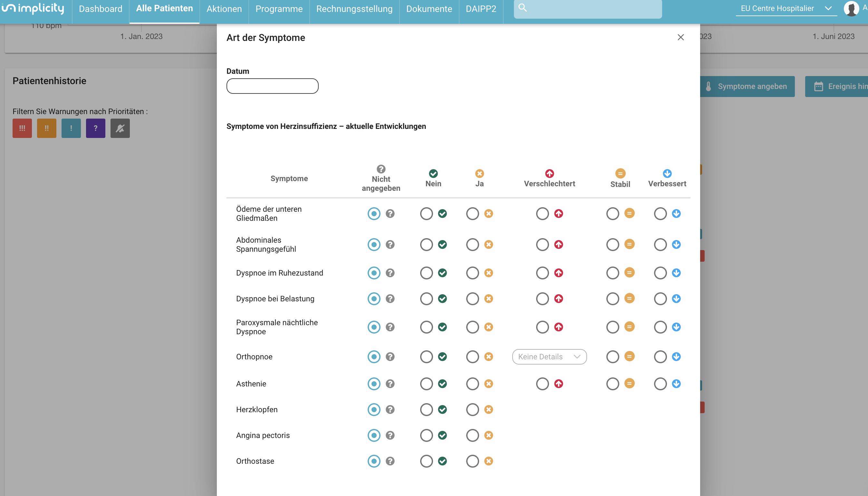The width and height of the screenshot is (868, 496).
Task: Click the Datum input field
Action: tap(273, 86)
